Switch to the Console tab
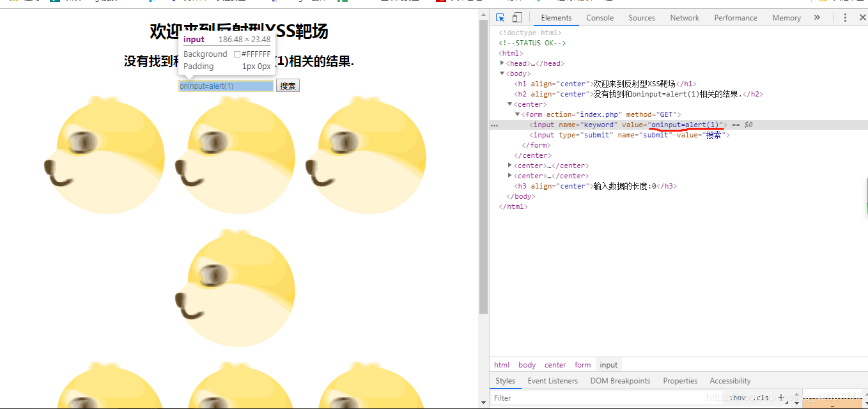This screenshot has height=409, width=868. pyautogui.click(x=600, y=18)
